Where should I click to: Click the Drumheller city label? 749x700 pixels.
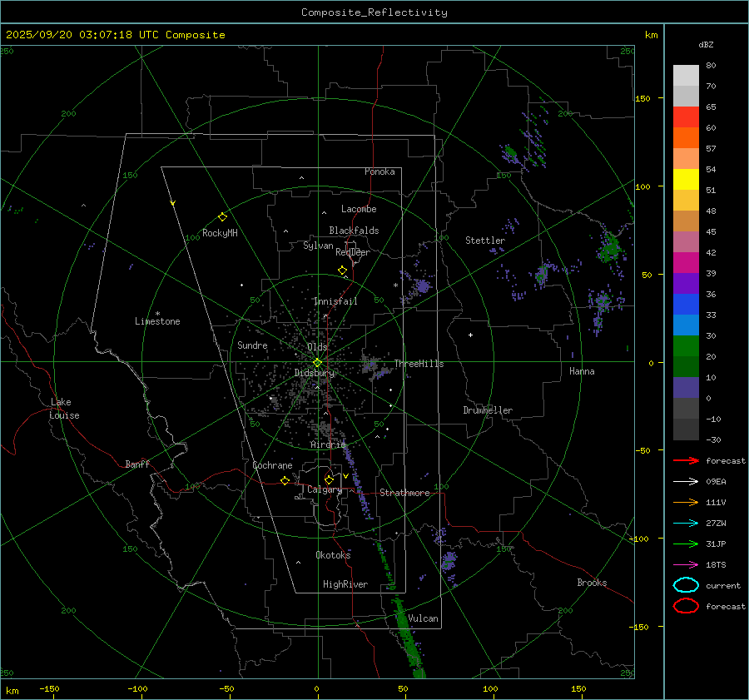coord(488,410)
